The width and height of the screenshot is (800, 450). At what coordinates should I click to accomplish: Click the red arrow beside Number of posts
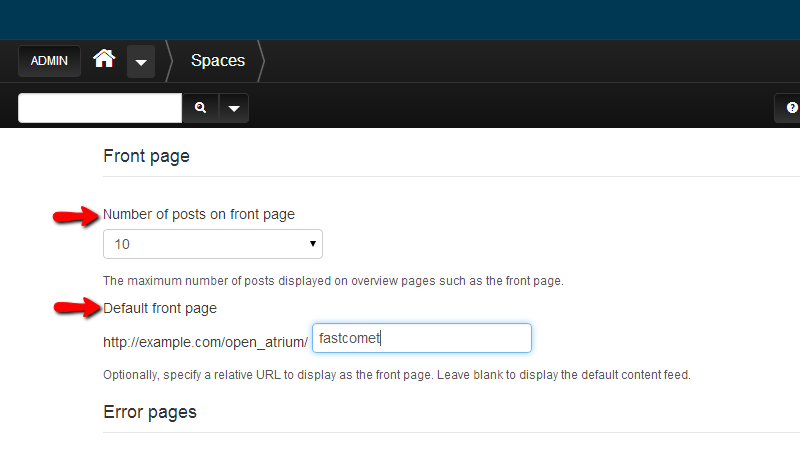click(75, 216)
